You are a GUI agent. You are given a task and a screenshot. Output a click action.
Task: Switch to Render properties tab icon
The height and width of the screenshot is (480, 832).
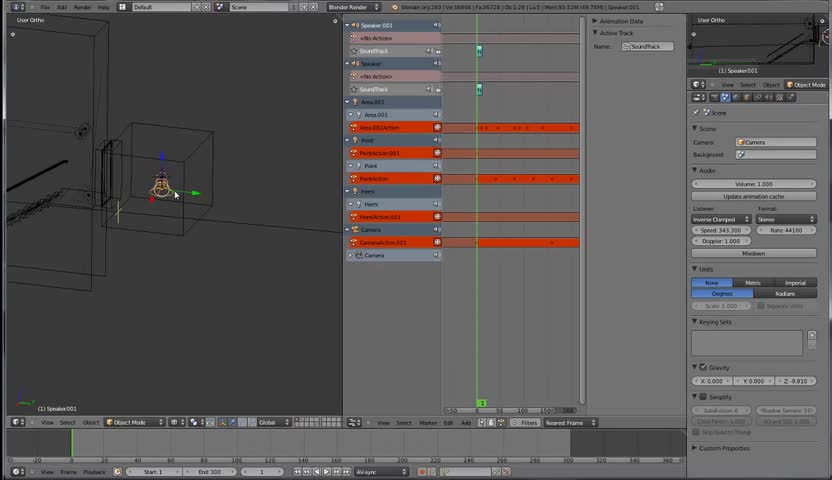click(714, 98)
